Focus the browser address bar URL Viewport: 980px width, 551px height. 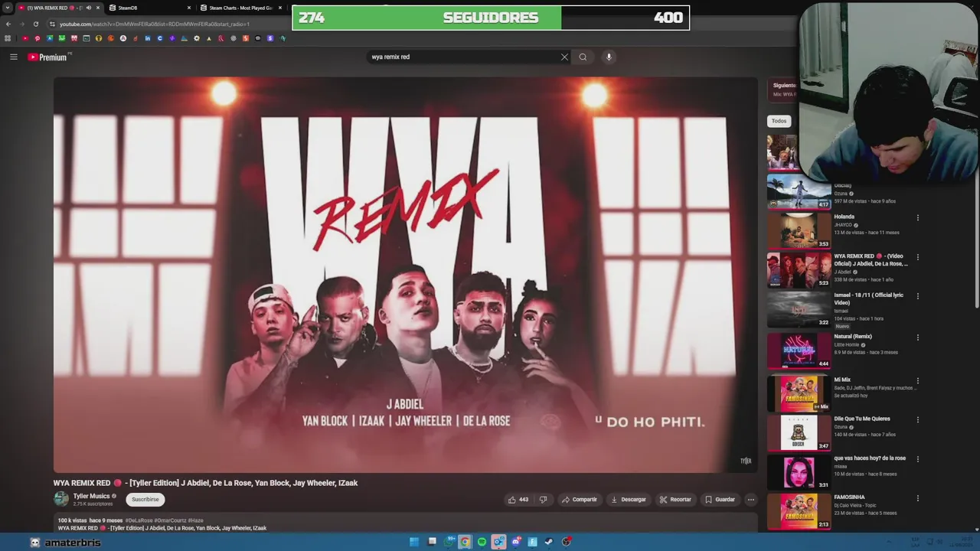(155, 24)
